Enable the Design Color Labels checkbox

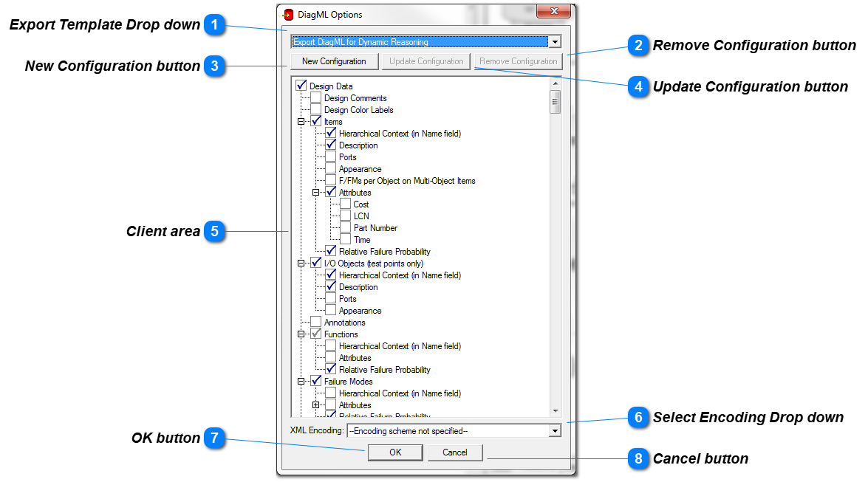pos(316,109)
